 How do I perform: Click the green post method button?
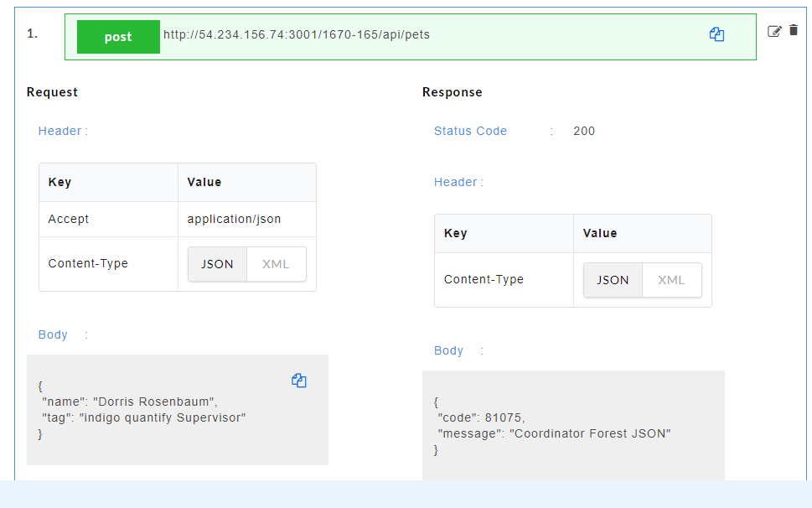118,36
